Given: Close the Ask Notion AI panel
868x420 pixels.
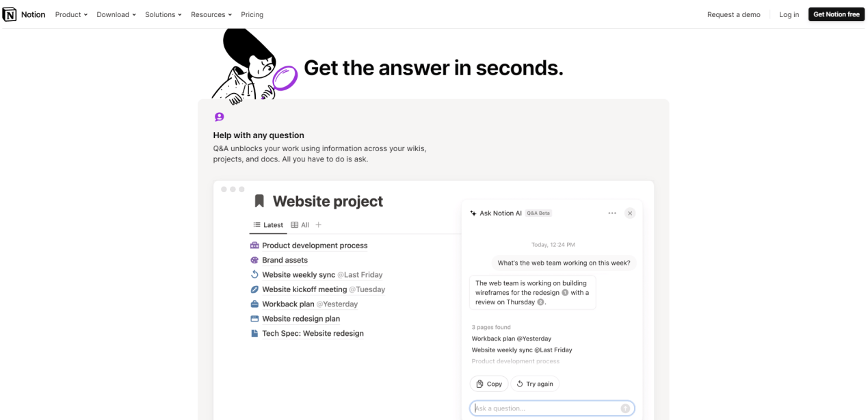Looking at the screenshot, I should pos(630,213).
